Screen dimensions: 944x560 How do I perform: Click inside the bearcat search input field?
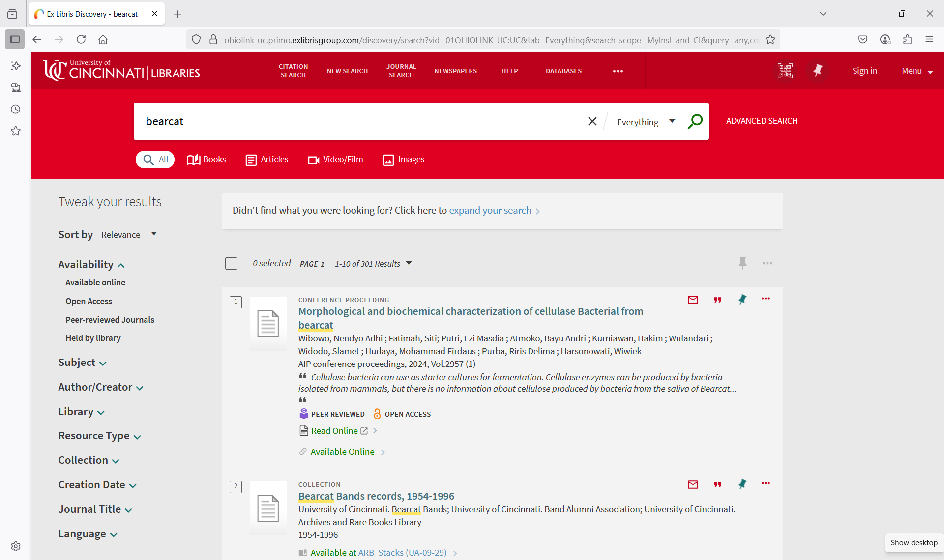click(344, 121)
